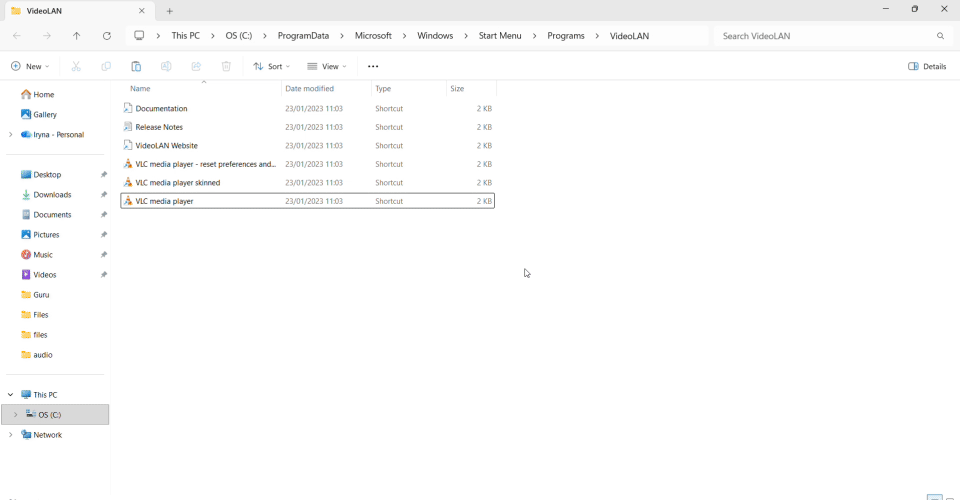Click OS (C:) breadcrumb in address bar

click(239, 35)
